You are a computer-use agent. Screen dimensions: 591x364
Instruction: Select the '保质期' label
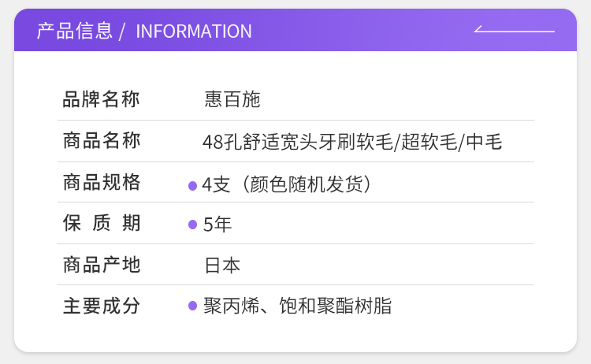click(x=102, y=223)
